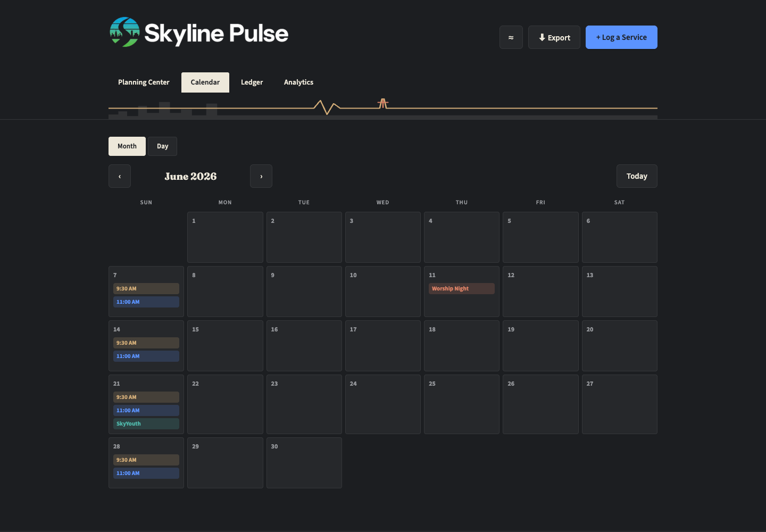
Task: Select June 5 day cell
Action: tap(540, 237)
